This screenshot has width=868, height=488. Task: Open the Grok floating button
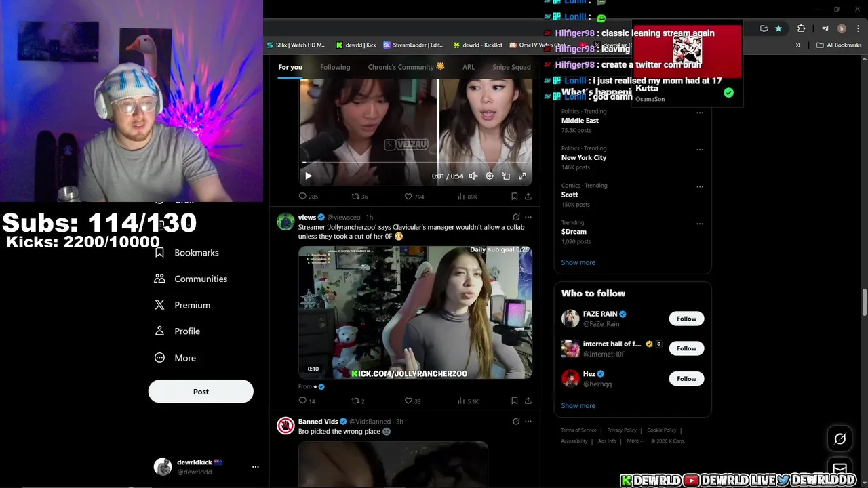[840, 439]
